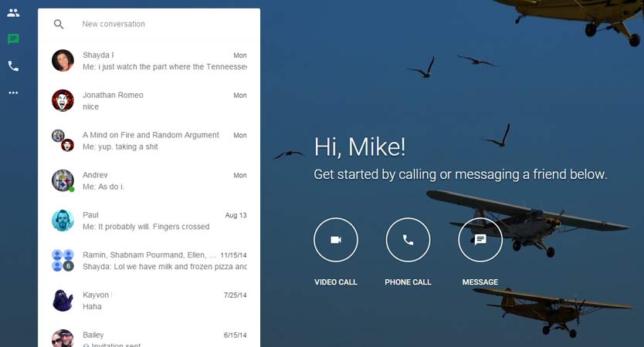Start a phone call with handset button
This screenshot has width=644, height=347.
click(x=408, y=240)
